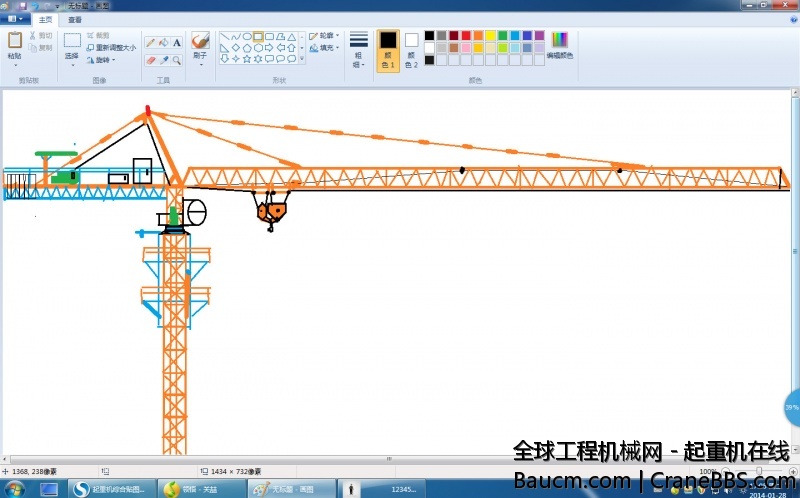Viewport: 800px width, 498px height.
Task: Switch to the View (查看) tab
Action: tap(75, 19)
